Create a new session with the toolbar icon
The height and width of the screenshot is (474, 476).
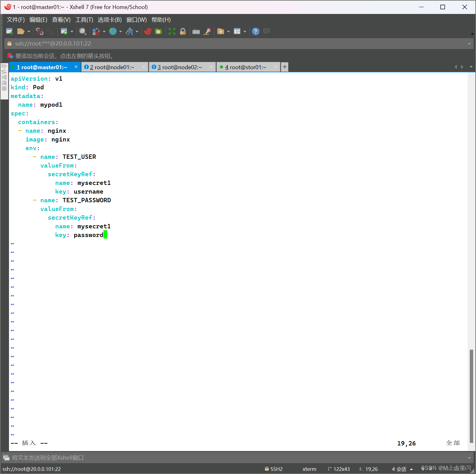[x=10, y=31]
